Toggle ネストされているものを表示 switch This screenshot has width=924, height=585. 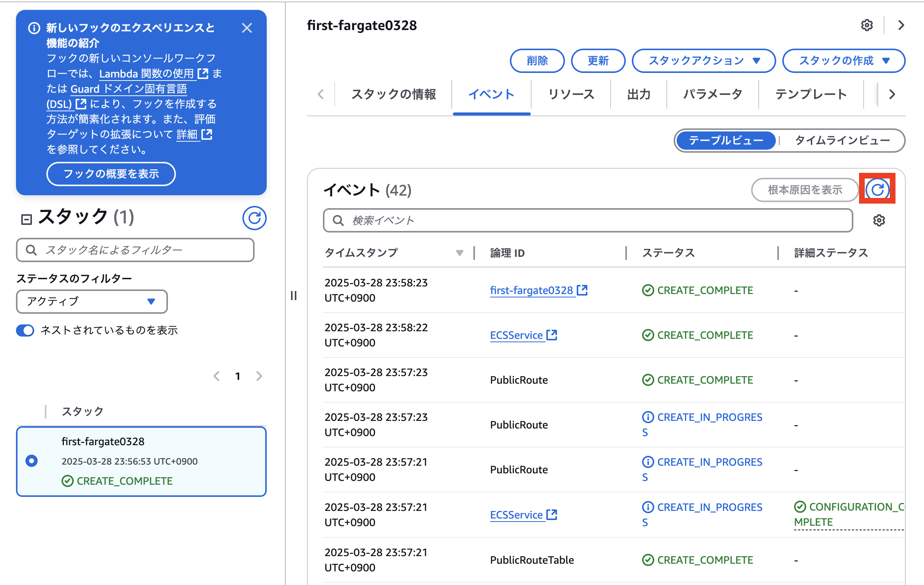tap(25, 330)
